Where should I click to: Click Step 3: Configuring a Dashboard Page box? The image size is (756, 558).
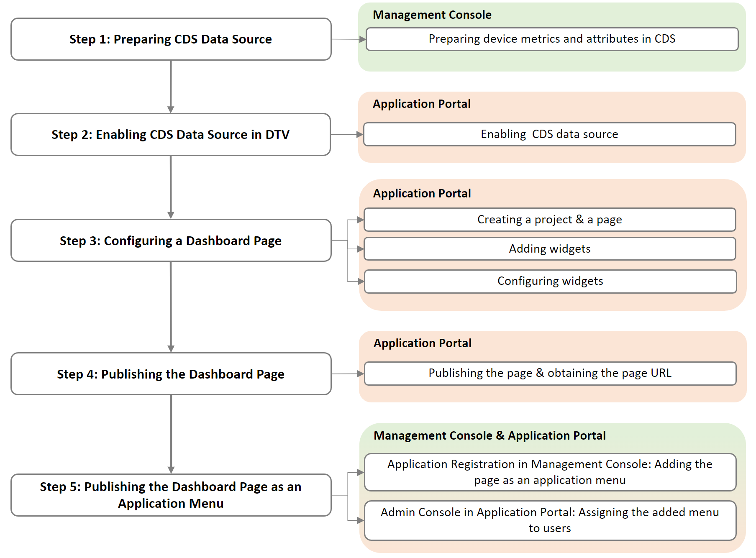pyautogui.click(x=171, y=241)
